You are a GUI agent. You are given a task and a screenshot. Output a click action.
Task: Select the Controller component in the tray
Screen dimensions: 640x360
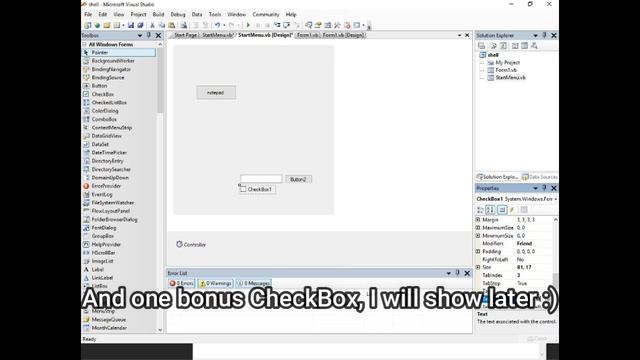(191, 244)
